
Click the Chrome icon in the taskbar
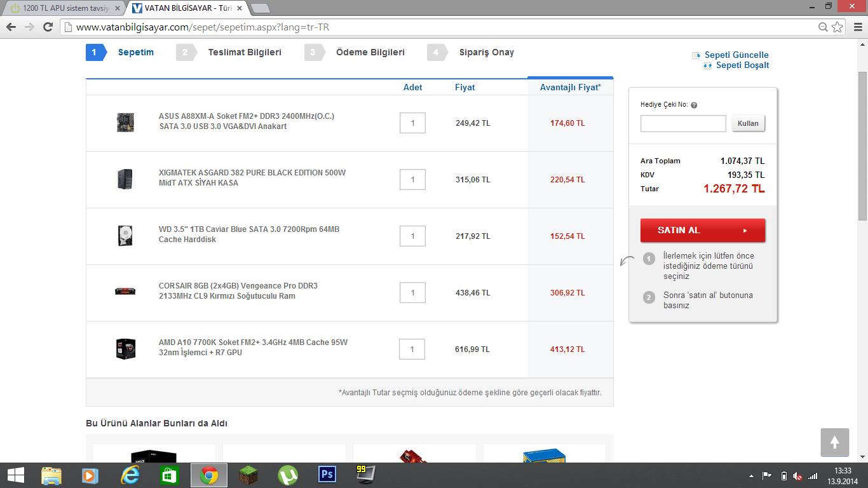pyautogui.click(x=209, y=475)
